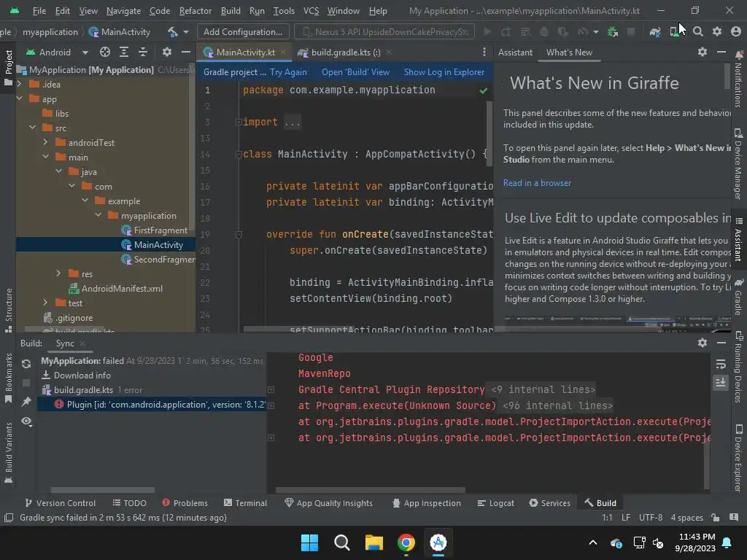Click the account avatar icon
747x560 pixels.
tap(735, 32)
